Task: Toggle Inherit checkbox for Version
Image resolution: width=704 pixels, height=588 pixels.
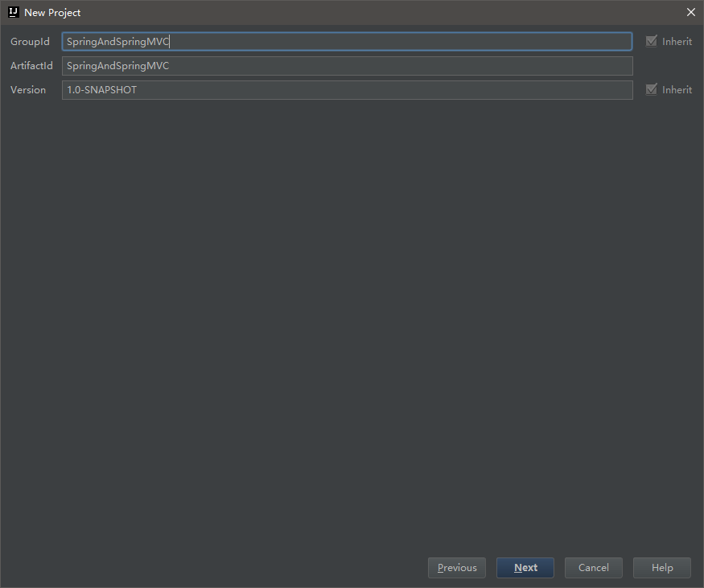Action: 652,90
